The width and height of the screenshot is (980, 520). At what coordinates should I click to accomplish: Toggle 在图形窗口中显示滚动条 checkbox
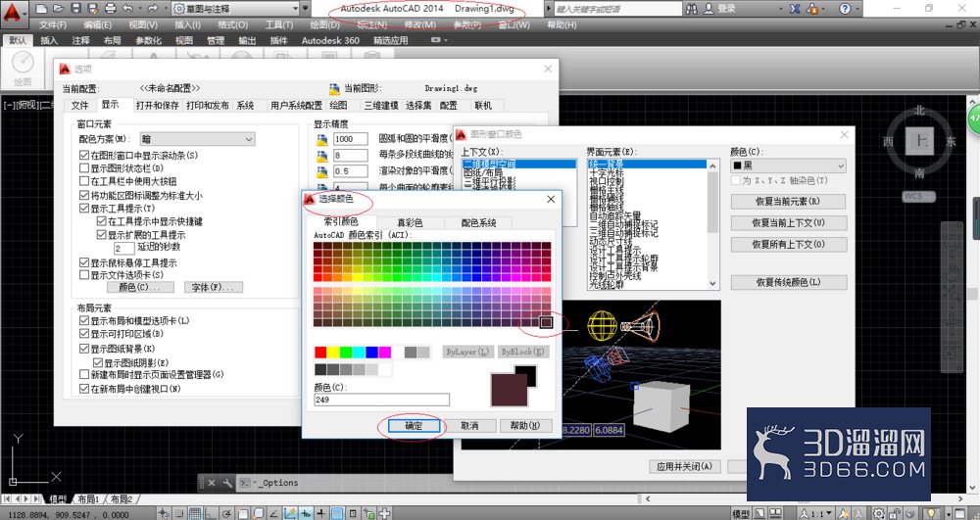point(84,155)
